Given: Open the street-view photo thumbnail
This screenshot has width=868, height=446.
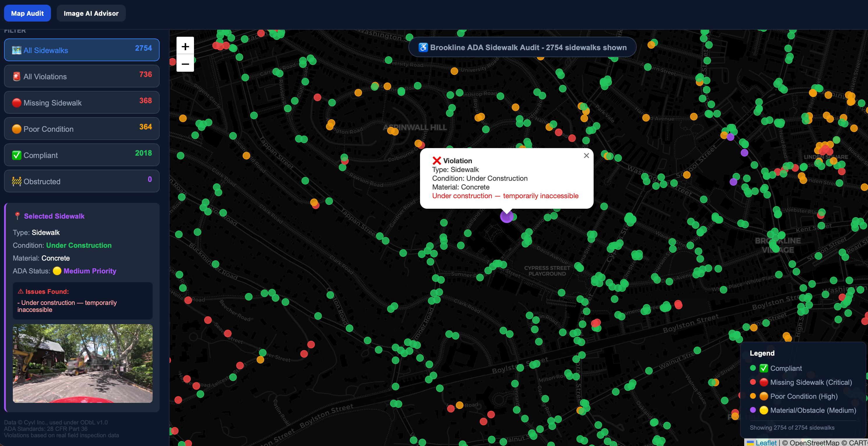Looking at the screenshot, I should click(x=82, y=364).
